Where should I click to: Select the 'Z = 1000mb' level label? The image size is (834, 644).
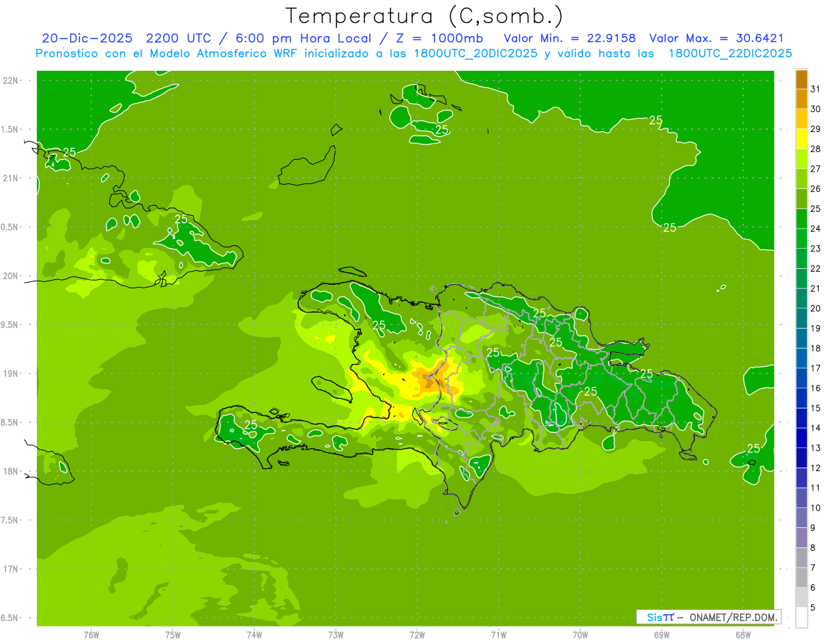click(x=440, y=38)
